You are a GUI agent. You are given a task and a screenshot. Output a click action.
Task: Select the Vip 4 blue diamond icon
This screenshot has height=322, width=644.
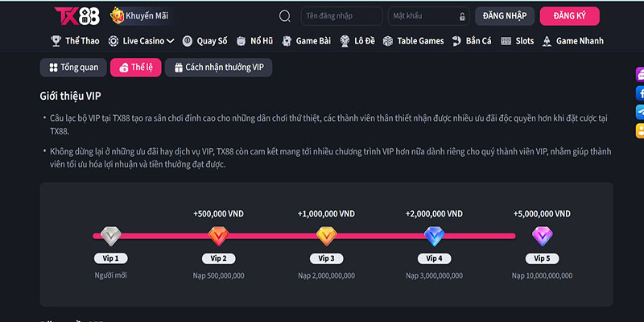click(x=434, y=236)
